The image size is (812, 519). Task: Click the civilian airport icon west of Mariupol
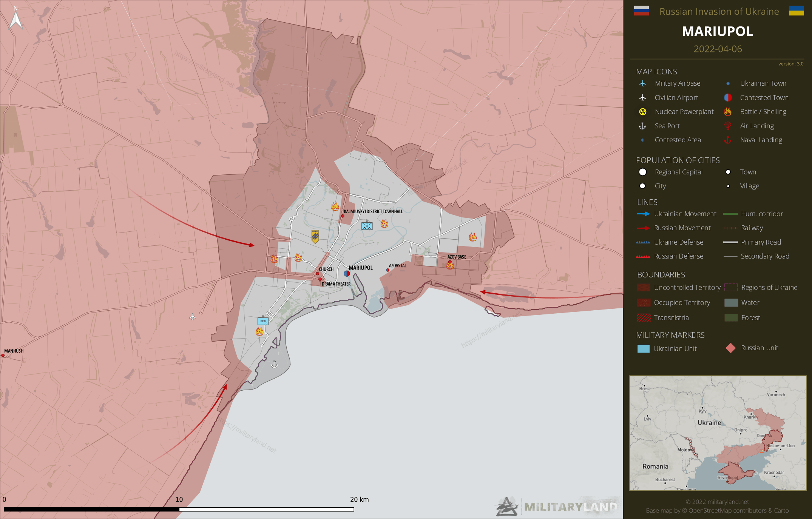click(193, 317)
